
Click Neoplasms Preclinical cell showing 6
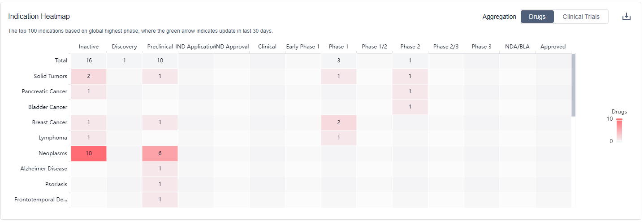(x=160, y=153)
